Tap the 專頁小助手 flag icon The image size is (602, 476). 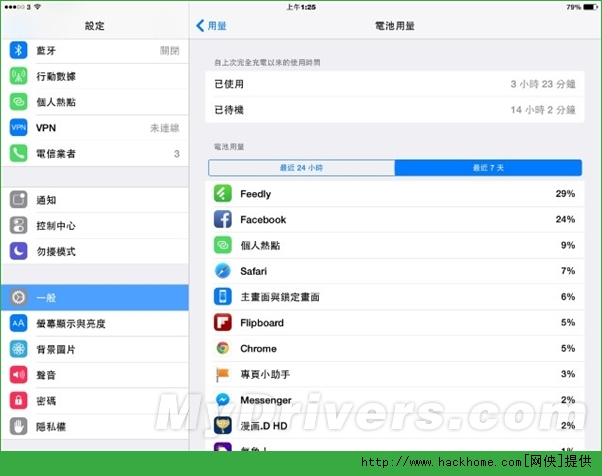pyautogui.click(x=223, y=374)
